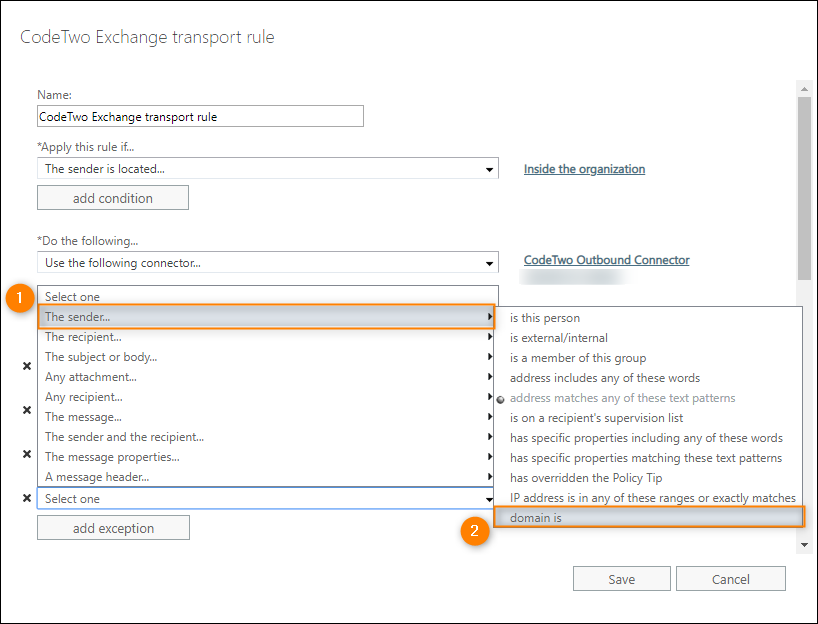
Task: Remove the first exception using its X icon
Action: [x=27, y=366]
